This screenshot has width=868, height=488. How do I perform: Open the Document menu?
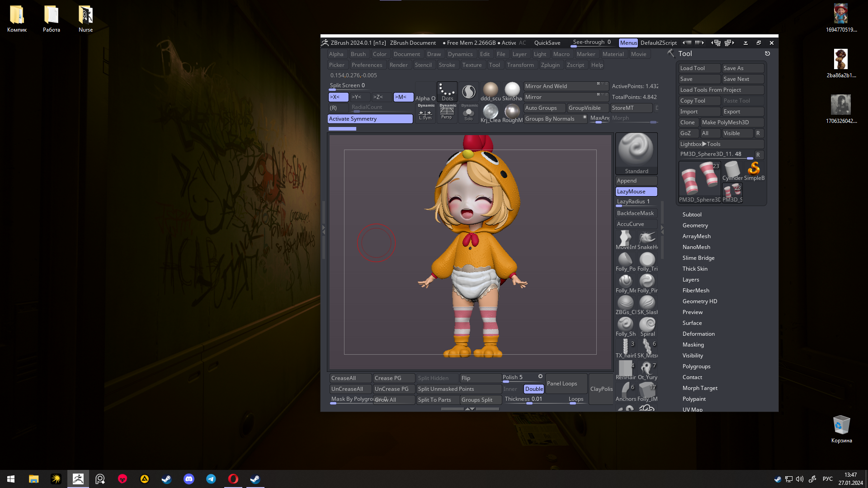tap(406, 54)
